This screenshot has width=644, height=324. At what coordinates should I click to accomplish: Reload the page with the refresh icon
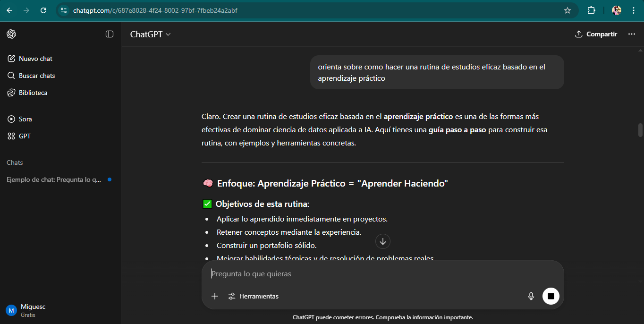[x=43, y=10]
